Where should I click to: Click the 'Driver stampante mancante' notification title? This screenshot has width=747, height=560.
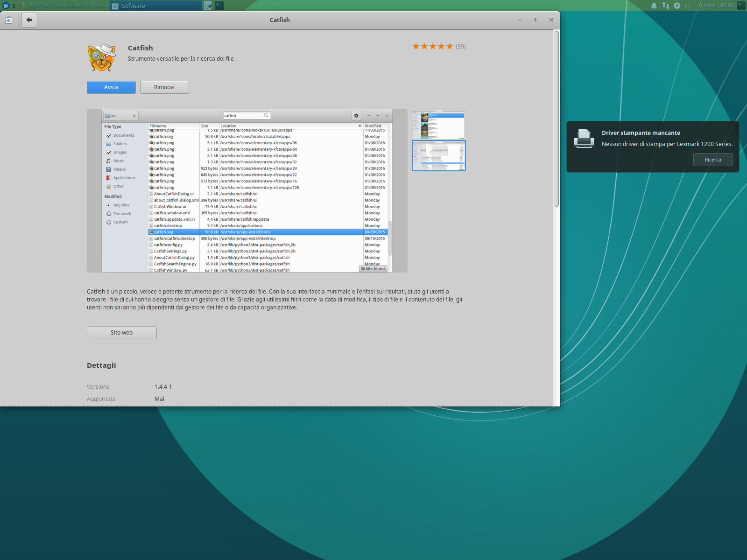point(641,133)
